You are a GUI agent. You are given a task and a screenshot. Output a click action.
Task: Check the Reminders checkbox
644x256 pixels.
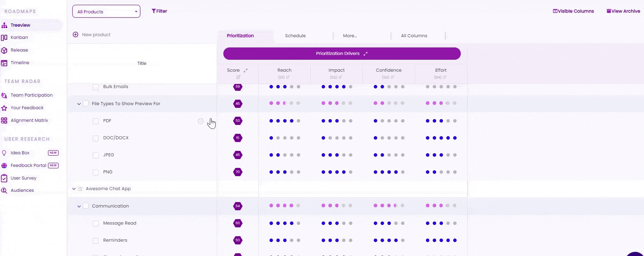click(x=96, y=241)
